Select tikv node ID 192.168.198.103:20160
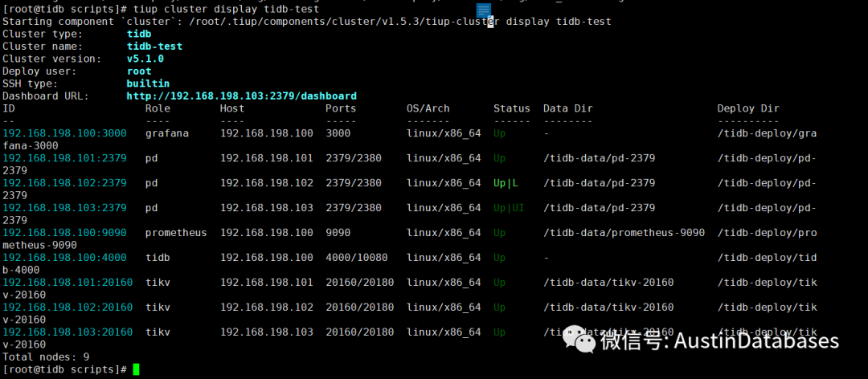 (68, 332)
